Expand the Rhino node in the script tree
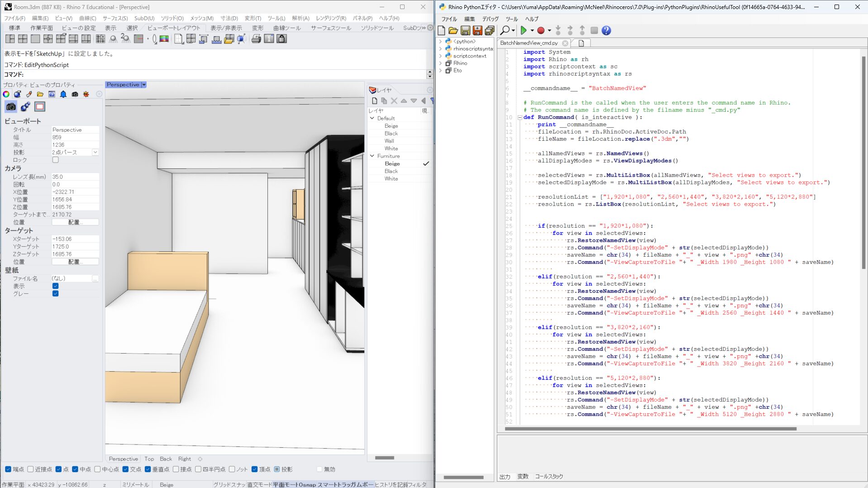Screen dimensions: 868x488 pyautogui.click(x=440, y=63)
